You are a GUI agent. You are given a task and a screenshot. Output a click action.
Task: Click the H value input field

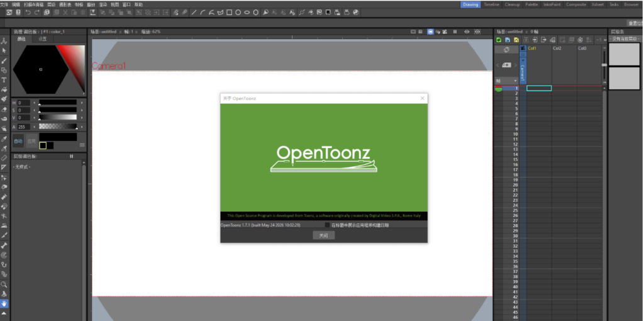pos(23,103)
